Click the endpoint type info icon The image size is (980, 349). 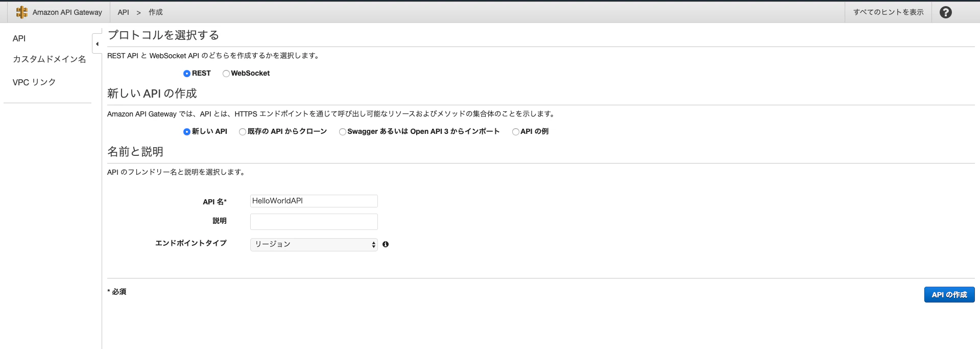[x=386, y=244]
